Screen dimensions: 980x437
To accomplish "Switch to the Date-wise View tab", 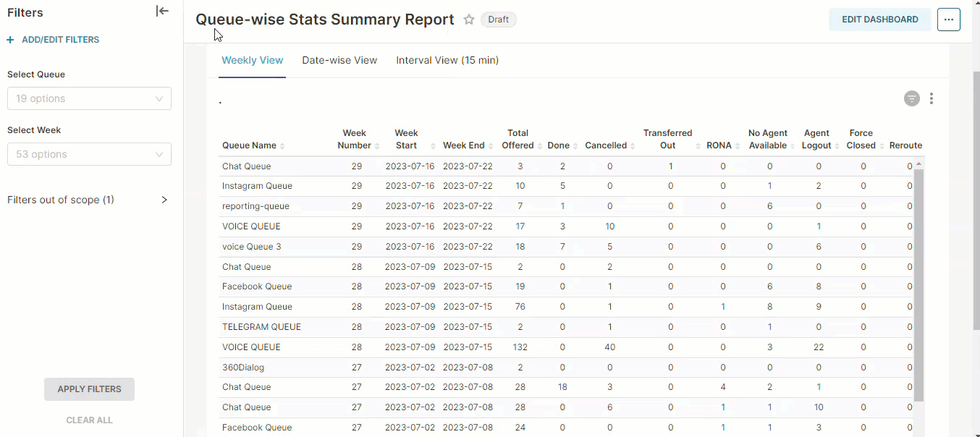I will pyautogui.click(x=339, y=60).
